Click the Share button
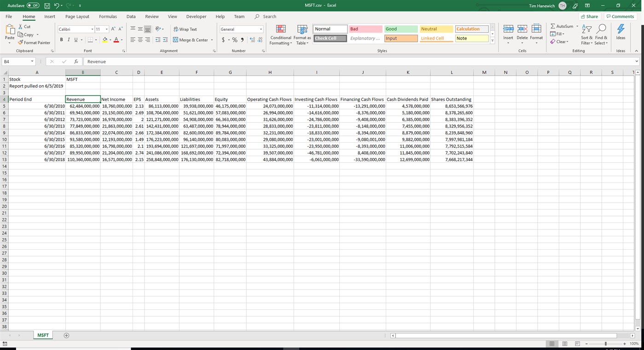This screenshot has width=644, height=350. (590, 17)
